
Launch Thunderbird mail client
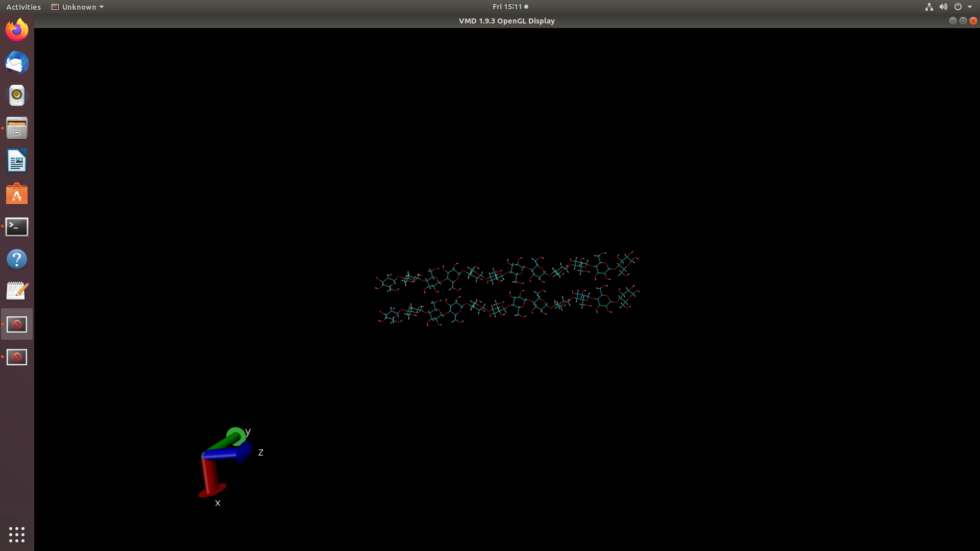(x=17, y=63)
